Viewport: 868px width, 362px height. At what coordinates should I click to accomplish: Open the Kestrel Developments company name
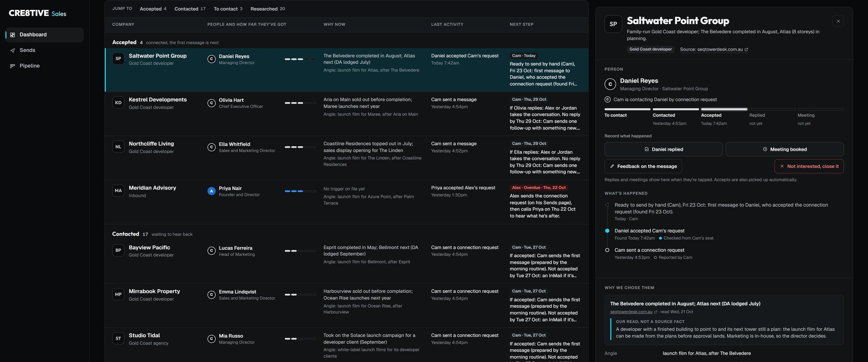[158, 100]
